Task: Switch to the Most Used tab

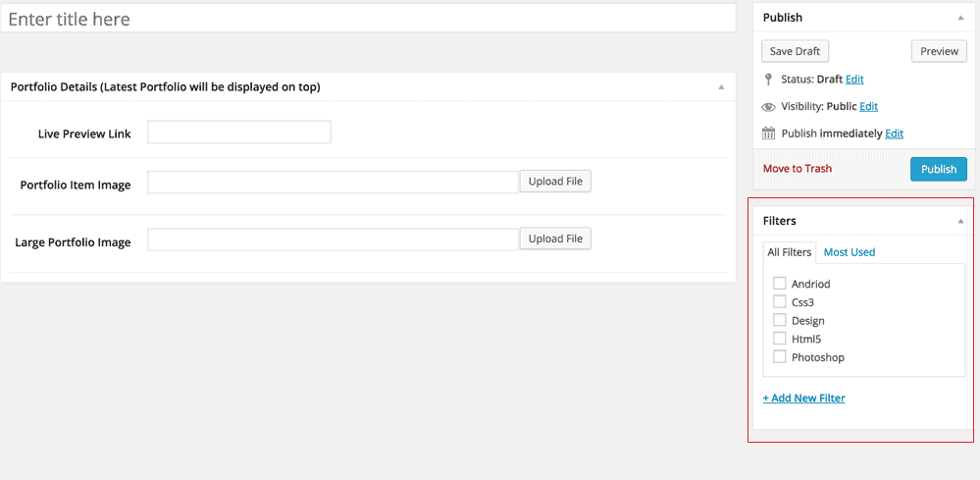Action: pos(849,252)
